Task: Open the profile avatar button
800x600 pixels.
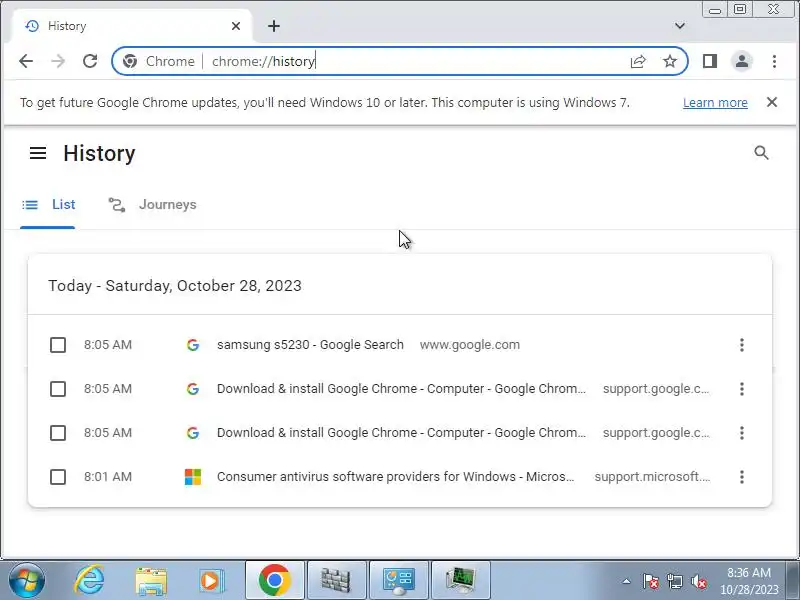Action: point(742,61)
